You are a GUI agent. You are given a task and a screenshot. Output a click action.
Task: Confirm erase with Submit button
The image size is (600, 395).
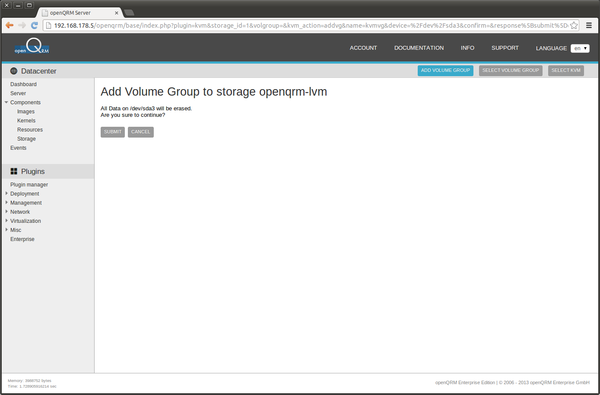(x=112, y=132)
